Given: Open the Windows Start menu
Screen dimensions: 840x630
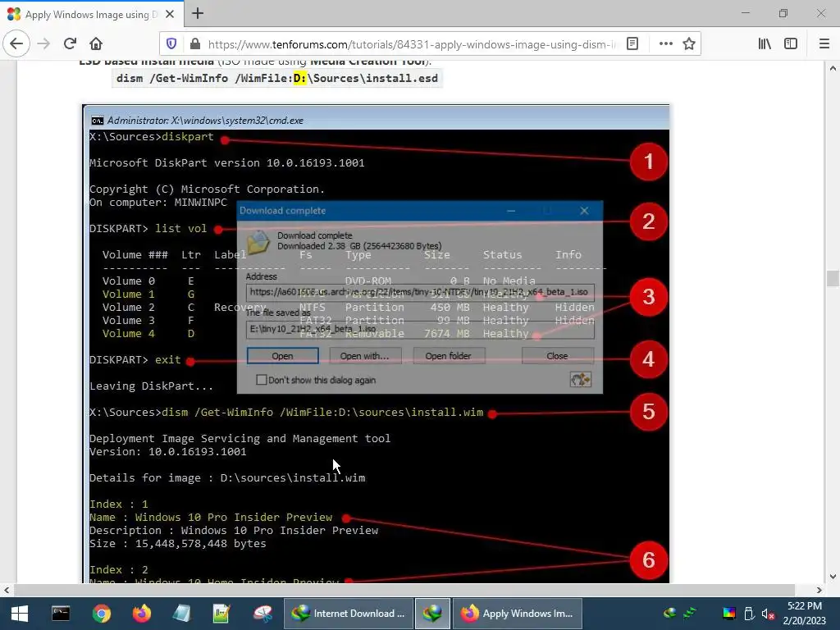Looking at the screenshot, I should coord(20,614).
